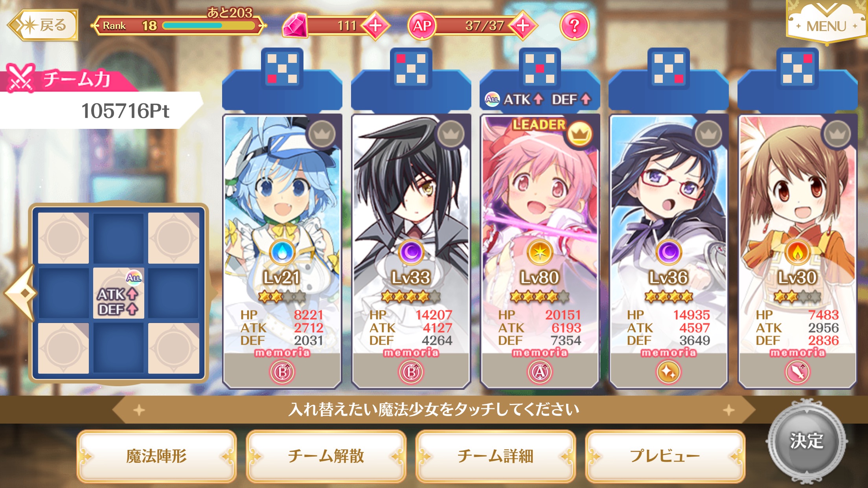Screen dimensions: 868x488
Task: Tap the Rank 18 experience progress bar
Action: click(208, 26)
